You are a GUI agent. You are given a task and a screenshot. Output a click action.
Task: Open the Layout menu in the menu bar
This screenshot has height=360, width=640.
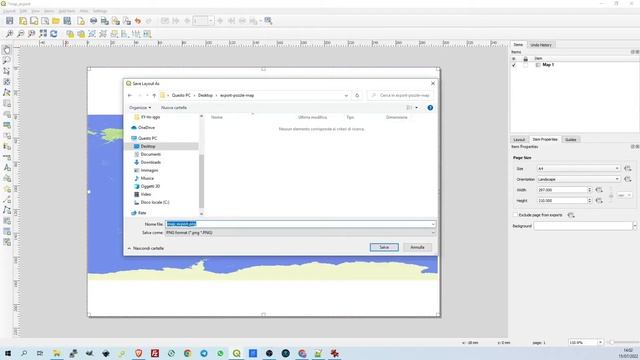(x=9, y=11)
